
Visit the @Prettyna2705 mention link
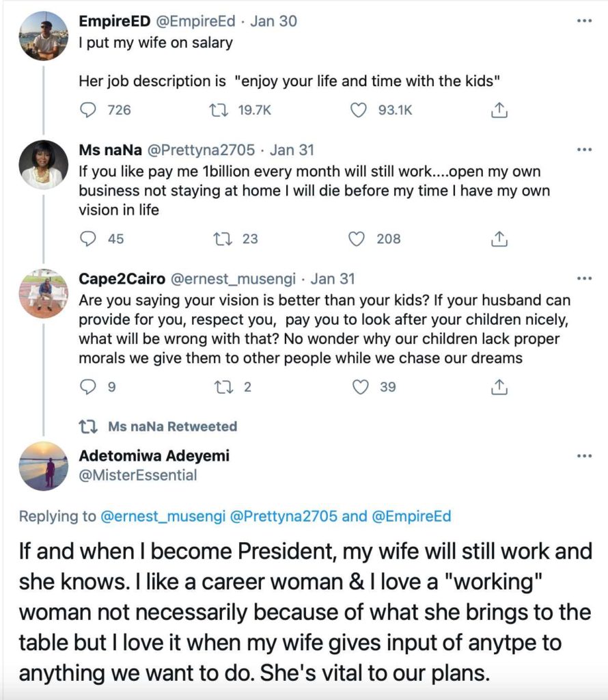(288, 516)
